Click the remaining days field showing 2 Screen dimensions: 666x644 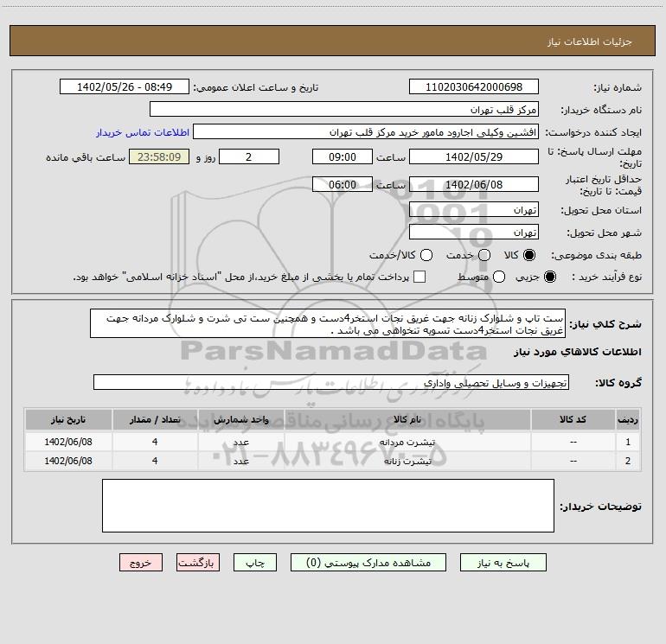click(249, 156)
